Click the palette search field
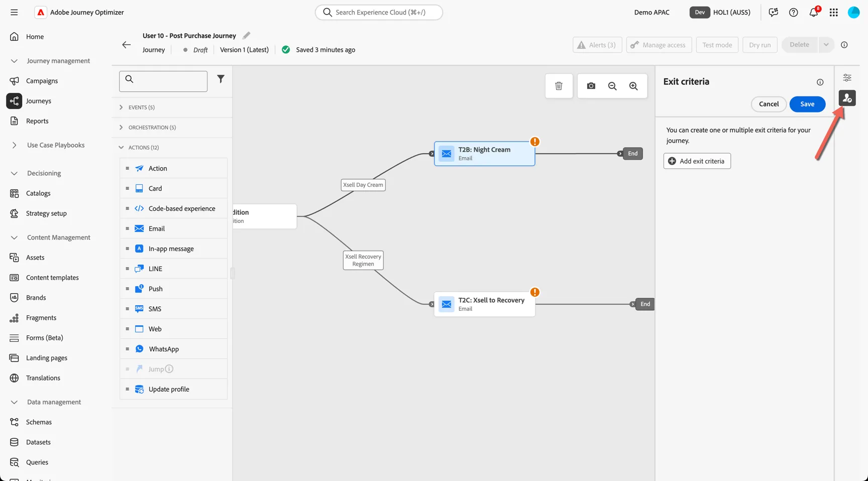Viewport: 868px width, 481px height. pos(163,81)
